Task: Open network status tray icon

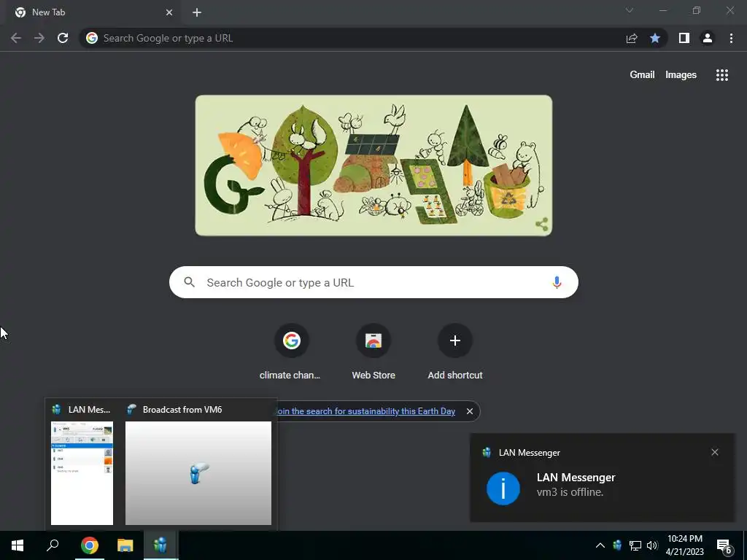Action: pos(635,545)
